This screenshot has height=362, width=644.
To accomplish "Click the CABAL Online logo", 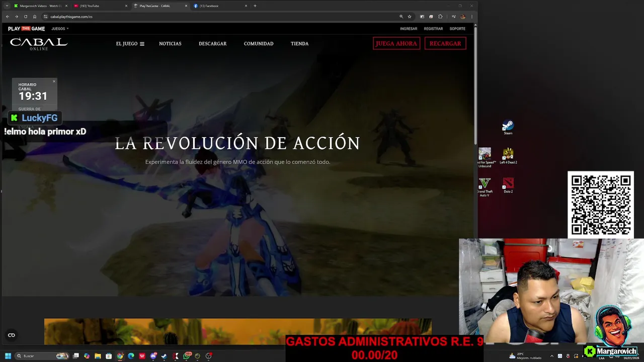I will [39, 44].
